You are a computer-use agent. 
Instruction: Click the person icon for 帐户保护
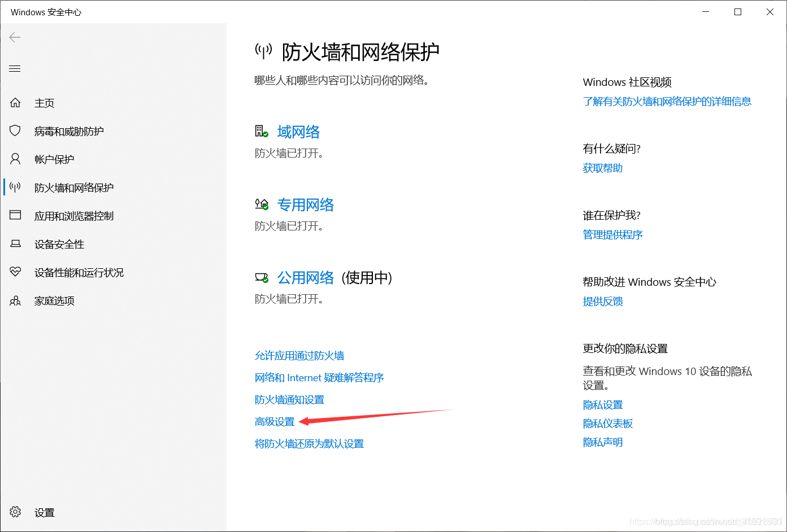[x=15, y=159]
